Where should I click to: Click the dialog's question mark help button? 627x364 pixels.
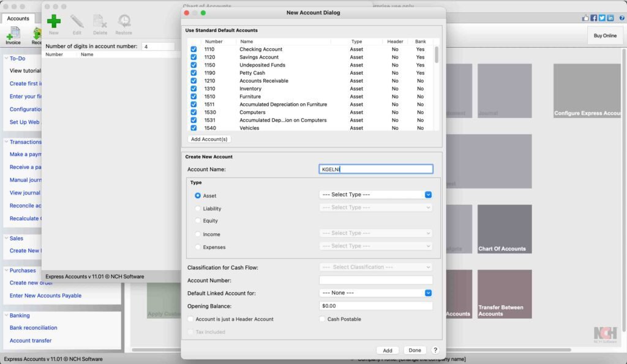(x=435, y=351)
